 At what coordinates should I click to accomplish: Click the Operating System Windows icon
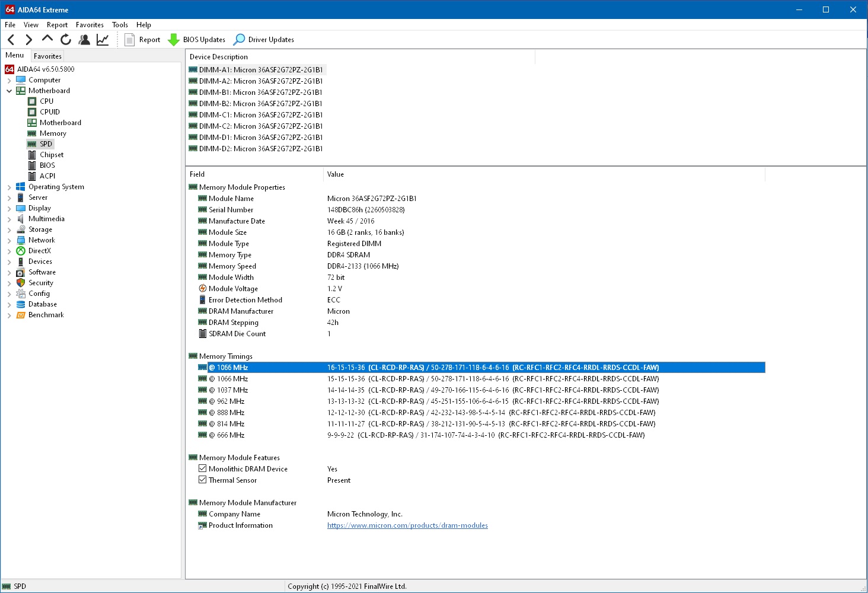click(x=21, y=187)
